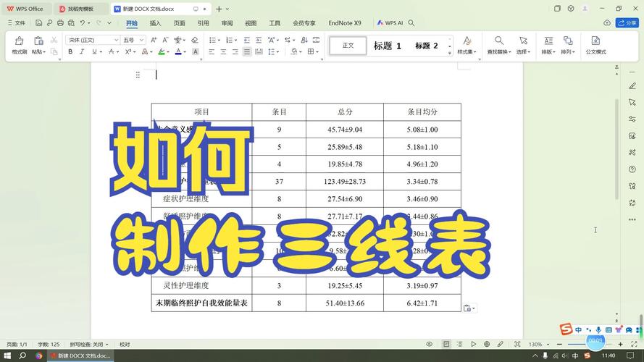Click the help question mark in right sidebar
Screen dimensions: 644x362
[632, 169]
